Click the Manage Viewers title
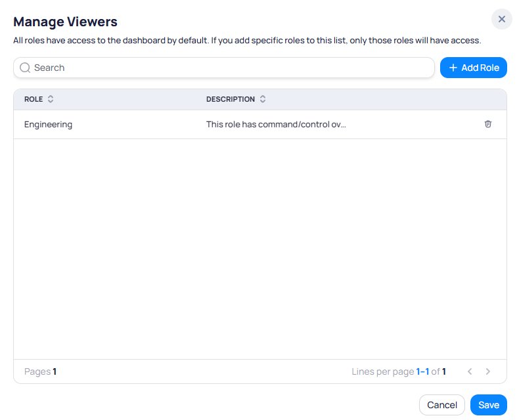Image resolution: width=517 pixels, height=420 pixels. click(x=65, y=22)
